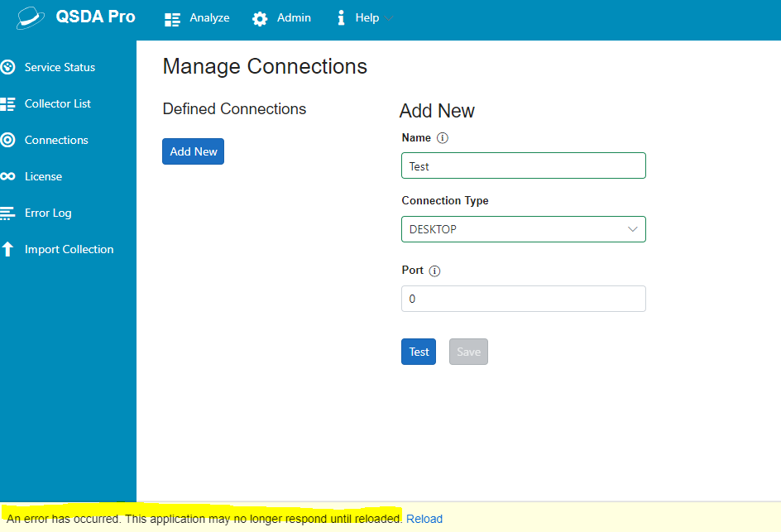The image size is (781, 532).
Task: Click the blue Test button
Action: pos(419,352)
